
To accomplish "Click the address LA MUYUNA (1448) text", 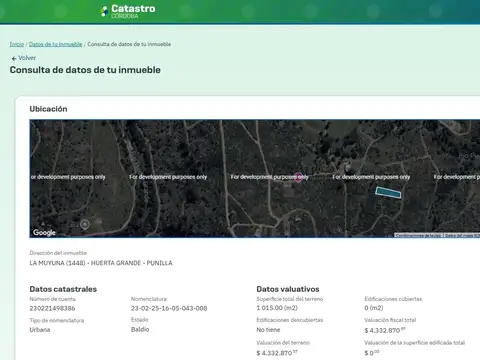I will point(101,263).
